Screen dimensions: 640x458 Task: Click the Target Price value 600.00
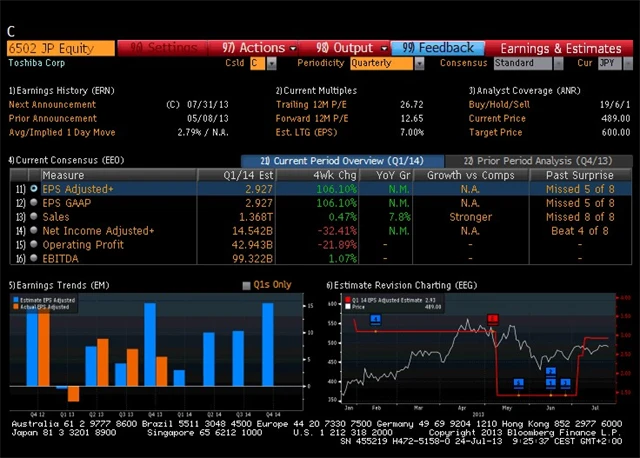616,132
